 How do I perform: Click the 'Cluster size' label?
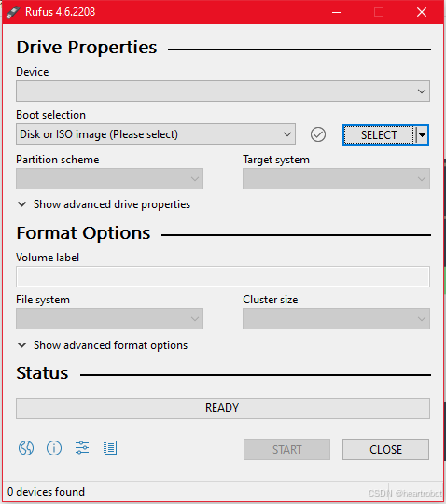[x=271, y=300]
